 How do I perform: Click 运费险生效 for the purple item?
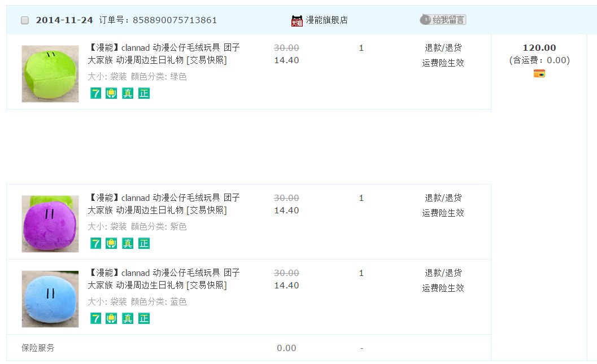coord(443,213)
